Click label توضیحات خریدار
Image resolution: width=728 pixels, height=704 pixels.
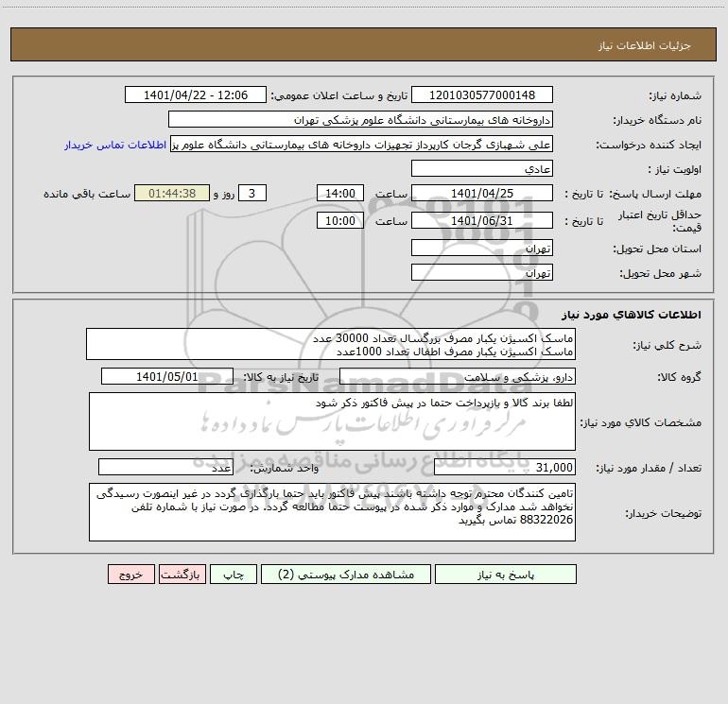click(663, 514)
